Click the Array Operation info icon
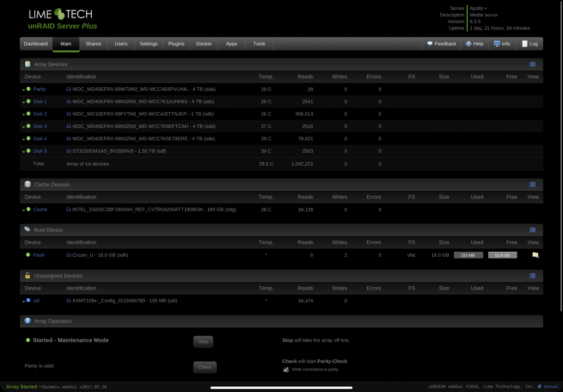Viewport: 563px width, 392px height. click(x=28, y=321)
